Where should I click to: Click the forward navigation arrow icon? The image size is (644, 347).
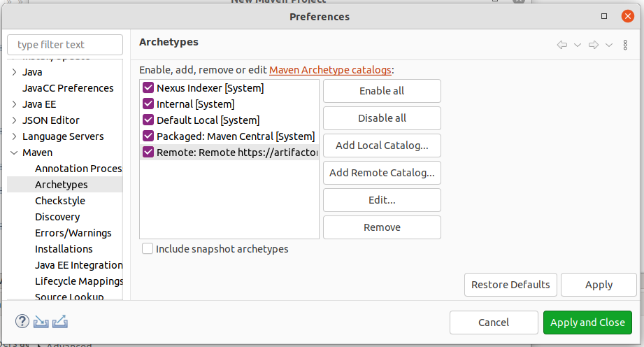click(x=593, y=45)
